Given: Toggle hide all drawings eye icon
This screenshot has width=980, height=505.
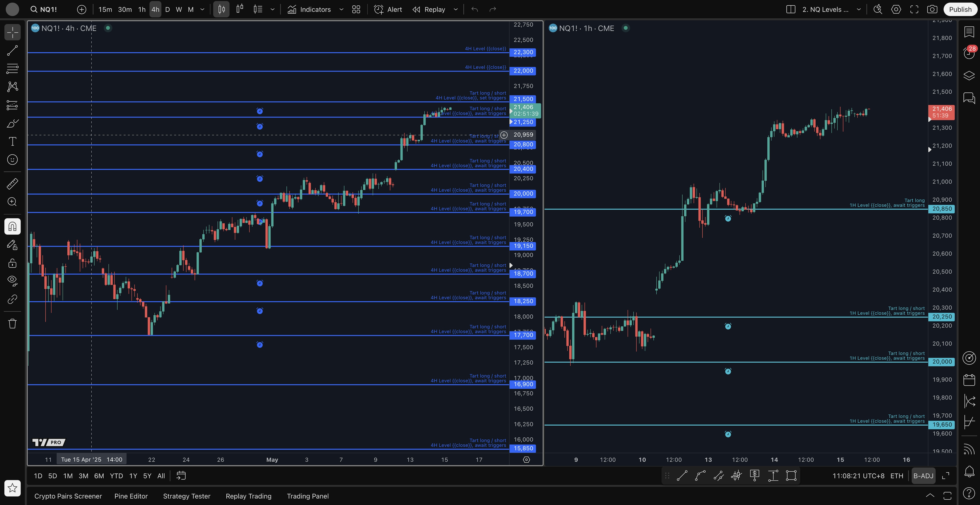Looking at the screenshot, I should [x=12, y=281].
